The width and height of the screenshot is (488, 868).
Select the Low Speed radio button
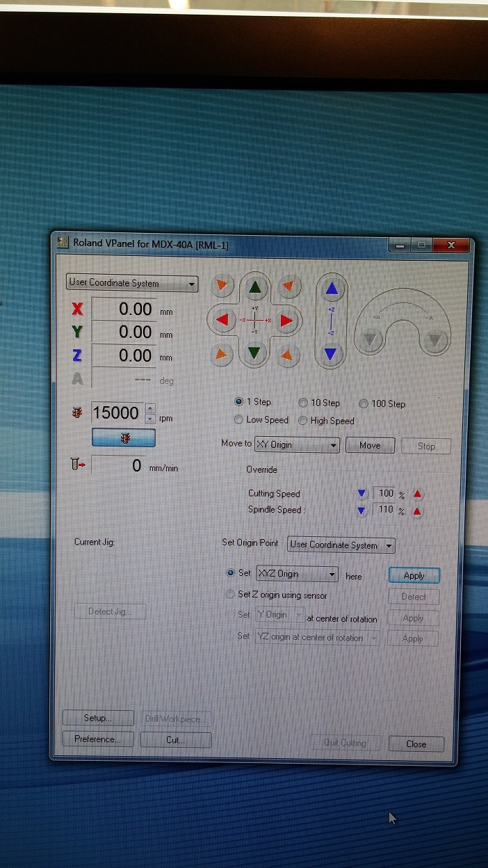[x=238, y=420]
